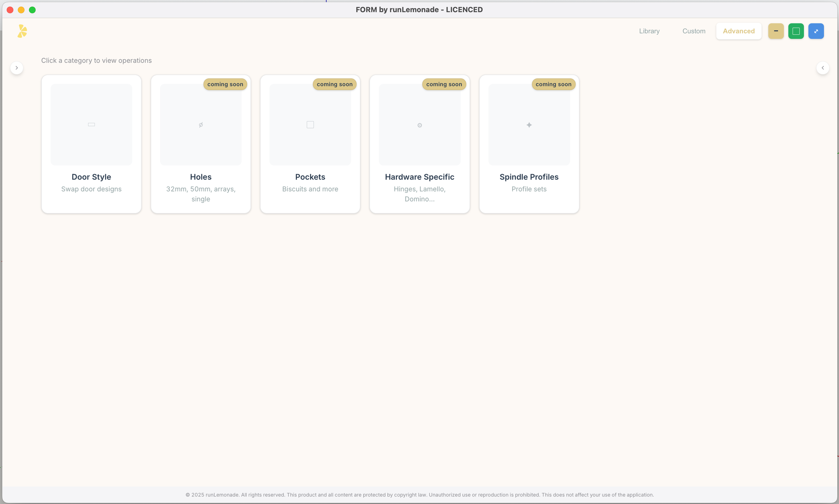
Task: Click coming soon badge on Spindle Profiles
Action: (x=553, y=84)
